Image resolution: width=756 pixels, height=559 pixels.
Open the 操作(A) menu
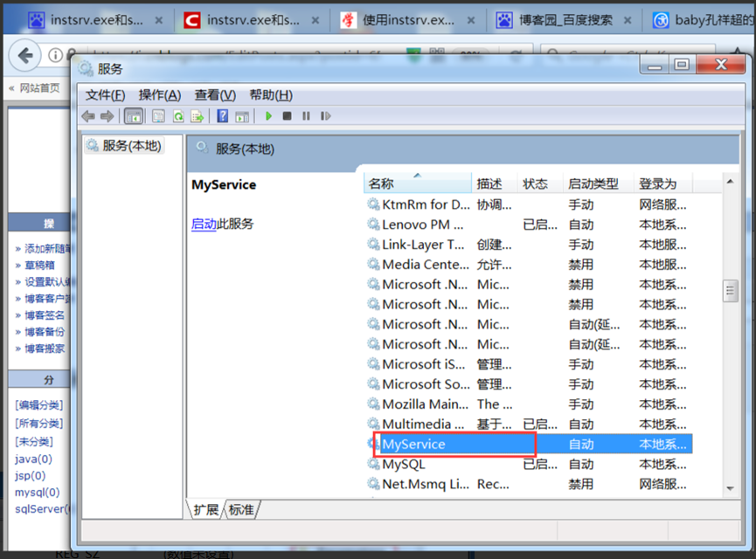[x=160, y=95]
